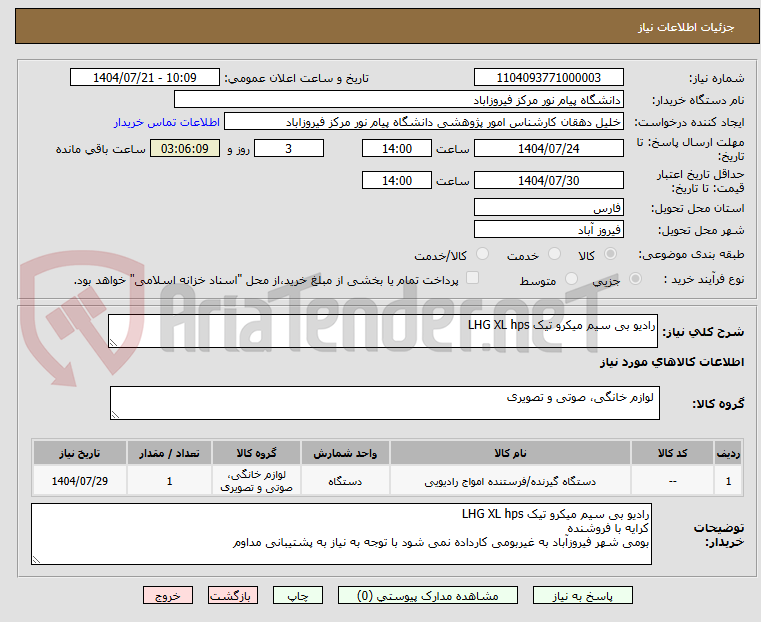Click the unit cell دستگاه
The image size is (761, 622).
[345, 481]
